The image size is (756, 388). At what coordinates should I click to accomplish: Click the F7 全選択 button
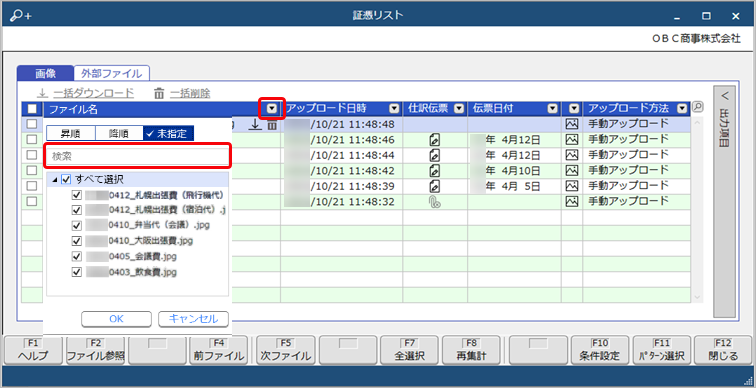[x=410, y=350]
